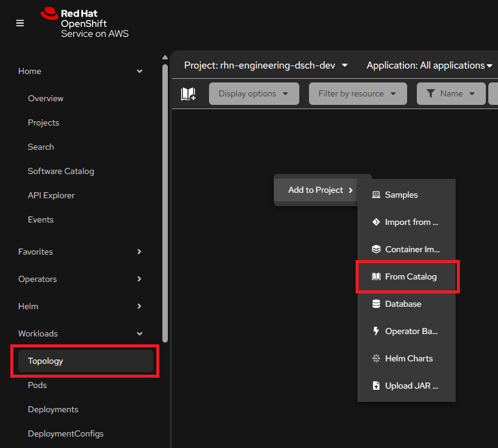Click the add-from-catalog book icon in toolbar

click(x=188, y=94)
